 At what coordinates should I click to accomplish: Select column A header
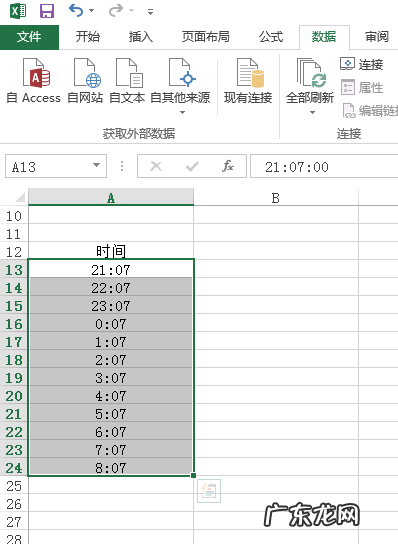pyautogui.click(x=111, y=198)
